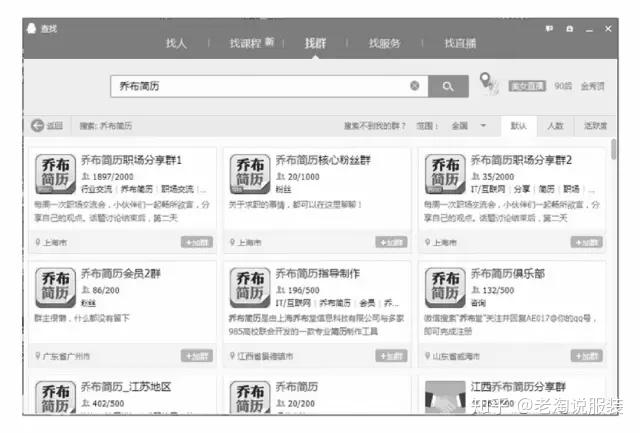The height and width of the screenshot is (433, 640).
Task: Open group title 乔布简历核心粉丝群
Action: point(323,160)
